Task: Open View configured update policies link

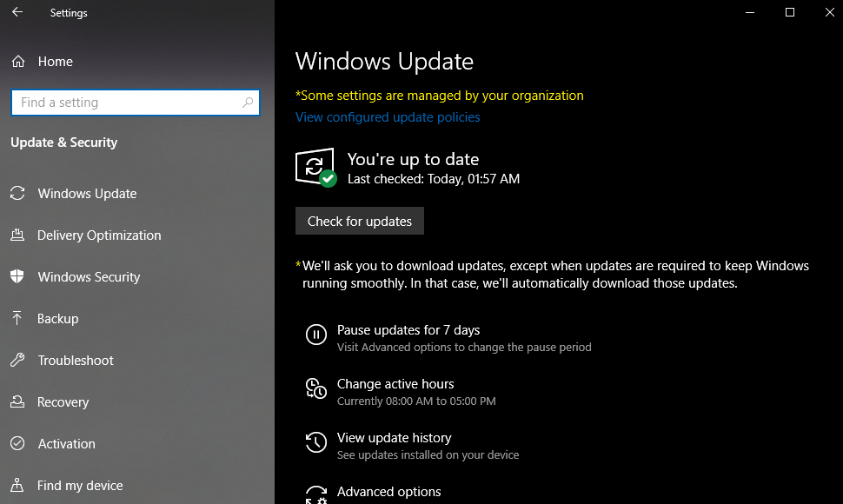Action: pyautogui.click(x=388, y=116)
